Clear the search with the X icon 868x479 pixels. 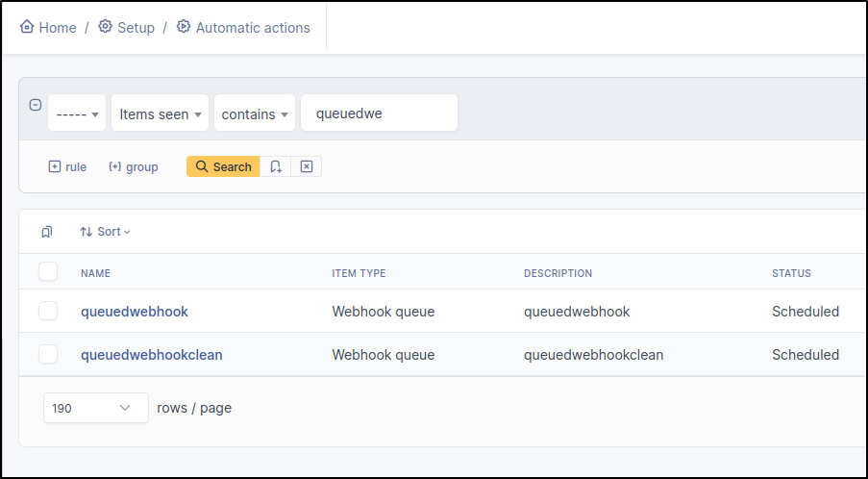[307, 166]
